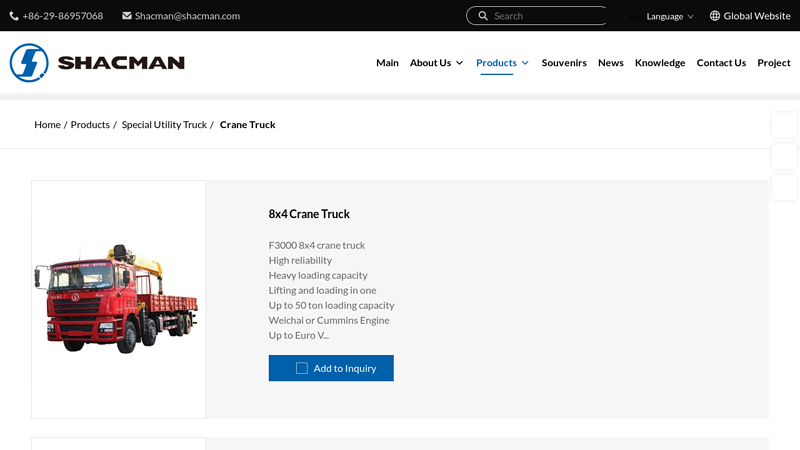Screen dimensions: 800x450
Task: Email Shacman@shacman.com
Action: (x=187, y=16)
